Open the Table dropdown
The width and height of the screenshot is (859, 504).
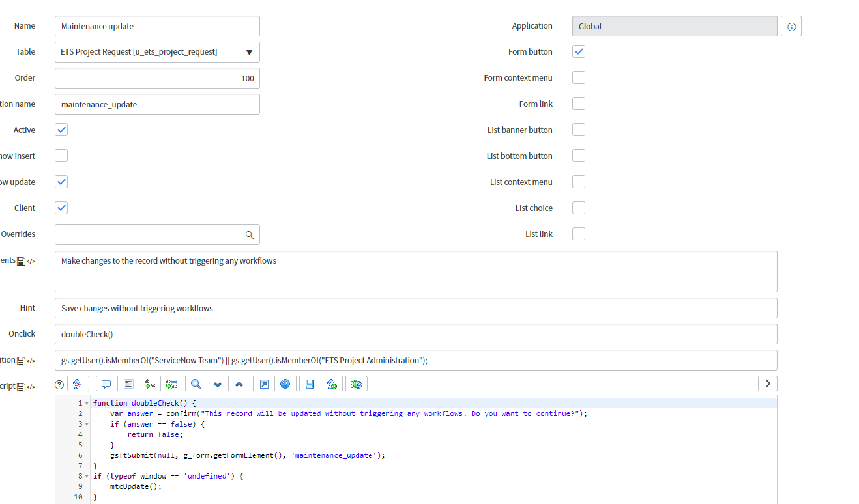tap(157, 52)
